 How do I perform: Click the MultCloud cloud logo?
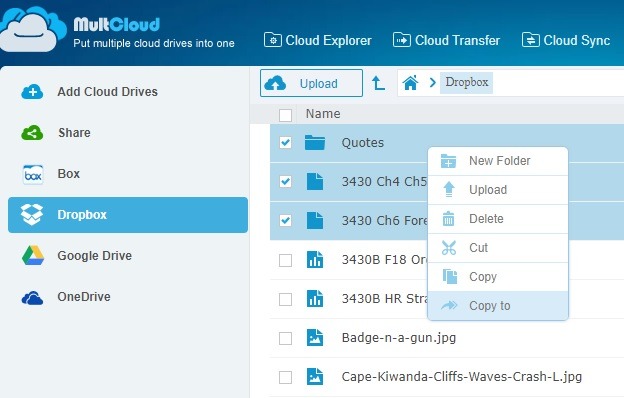coord(33,30)
